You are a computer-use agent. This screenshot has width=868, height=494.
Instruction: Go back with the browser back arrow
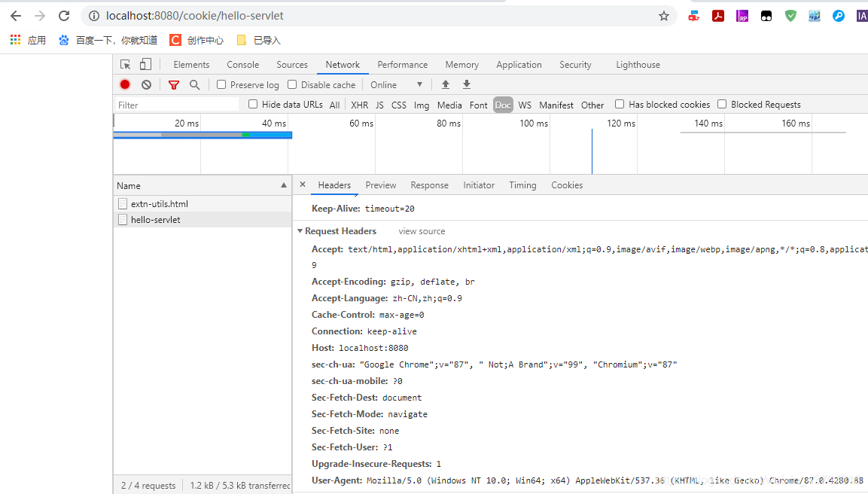pos(16,16)
